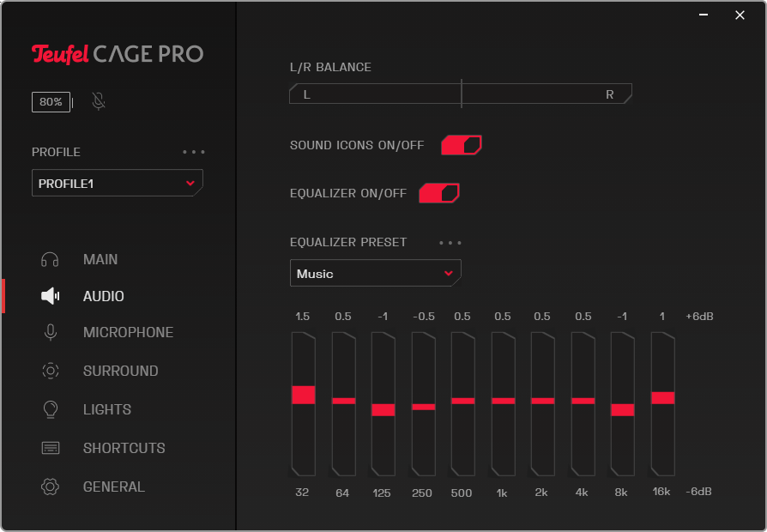The width and height of the screenshot is (767, 532).
Task: Switch to the Microphone section
Action: click(128, 333)
